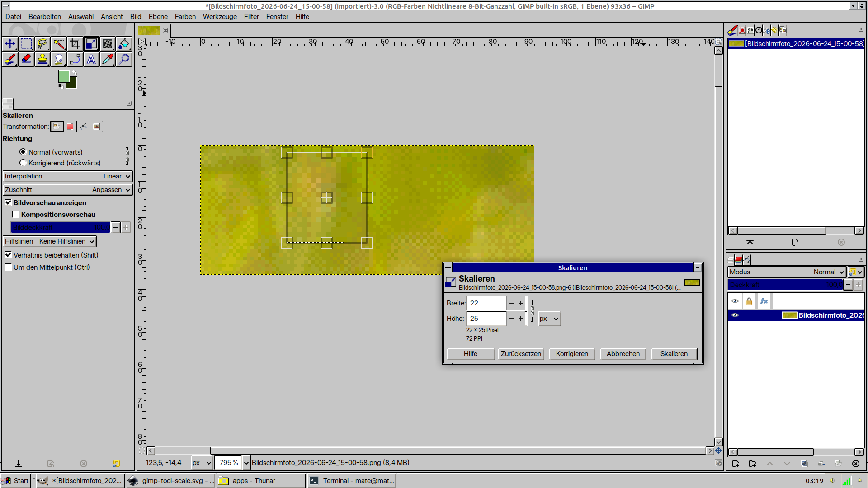This screenshot has height=488, width=868.
Task: Select the Paths tool
Action: 75,59
